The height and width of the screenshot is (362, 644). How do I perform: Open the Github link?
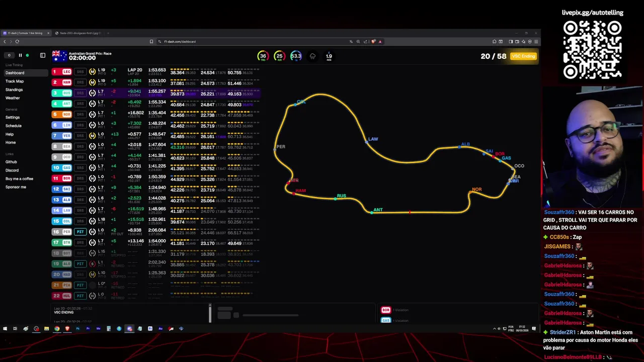pos(11,162)
